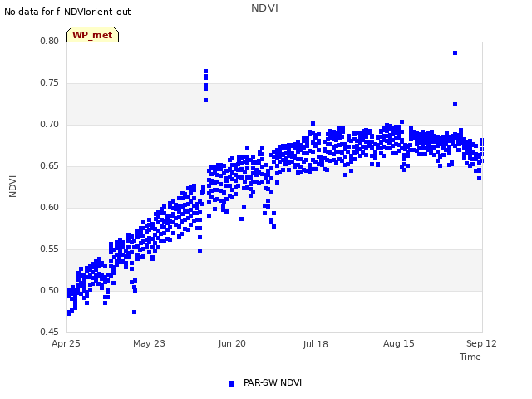Click the 'No data for f_NDVIorient_out' message
Viewport: 532px width, 399px height.
coord(67,12)
